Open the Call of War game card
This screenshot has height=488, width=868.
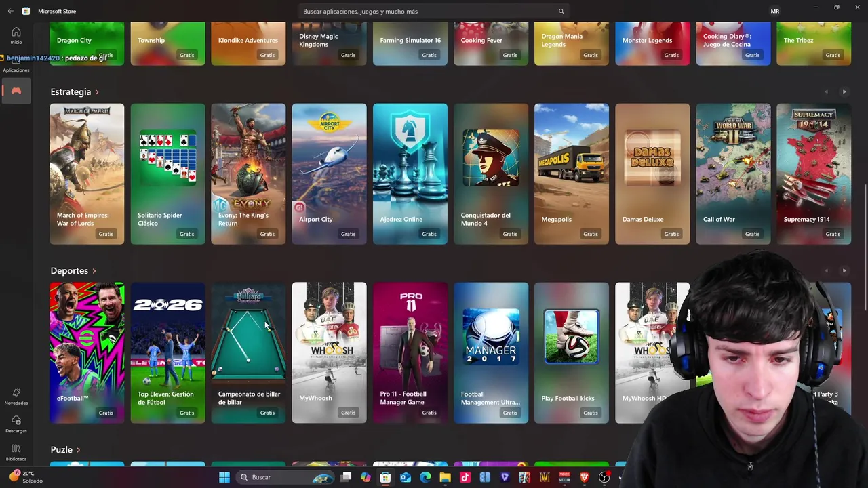pos(733,174)
